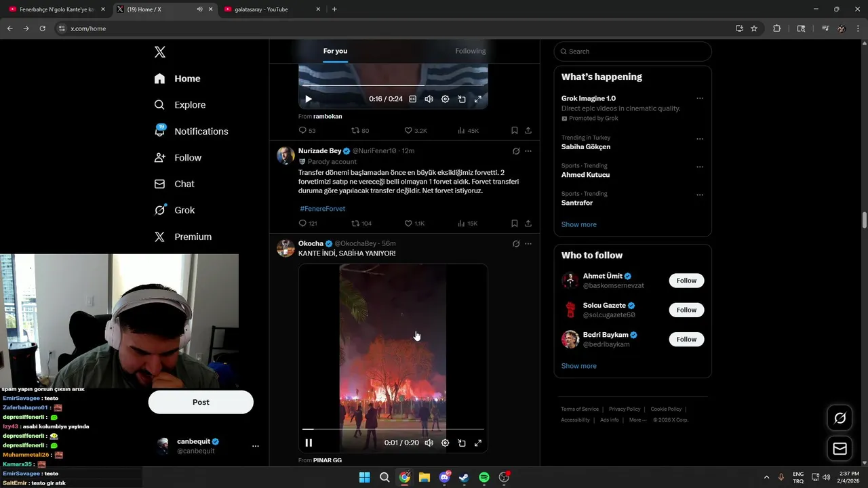
Task: Open Grok explain on Nurizade Bey post
Action: (516, 151)
